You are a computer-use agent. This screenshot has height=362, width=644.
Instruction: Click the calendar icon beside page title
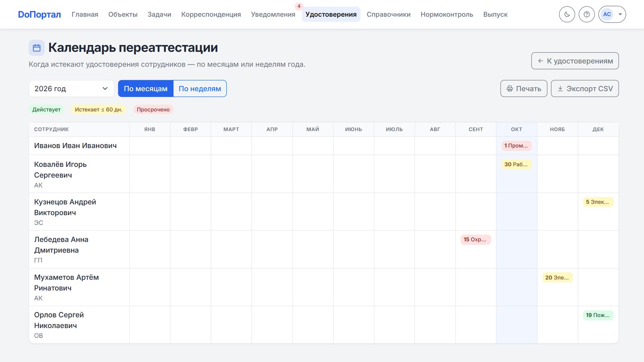pyautogui.click(x=37, y=48)
